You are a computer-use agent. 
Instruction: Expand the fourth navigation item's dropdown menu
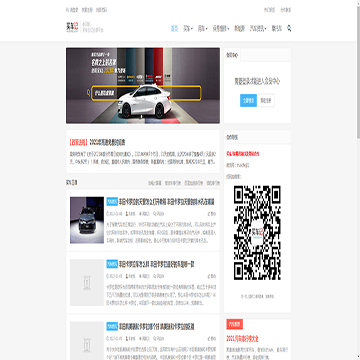[x=221, y=29]
